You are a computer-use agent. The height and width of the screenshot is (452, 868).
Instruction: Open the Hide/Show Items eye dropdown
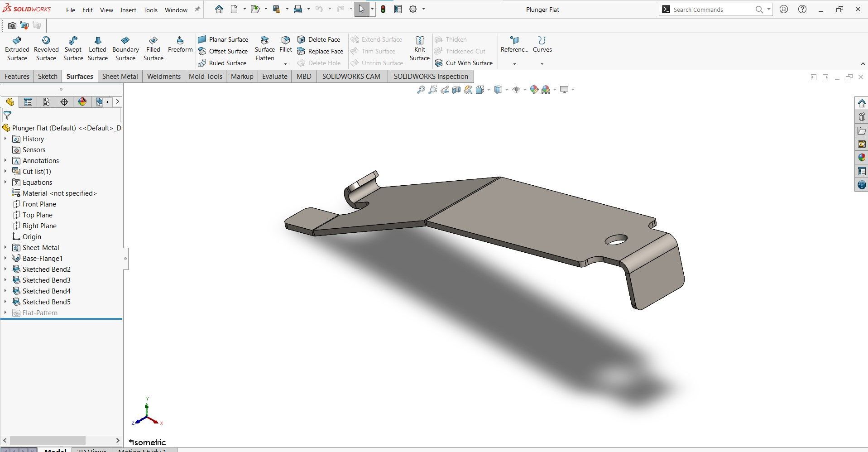click(524, 90)
